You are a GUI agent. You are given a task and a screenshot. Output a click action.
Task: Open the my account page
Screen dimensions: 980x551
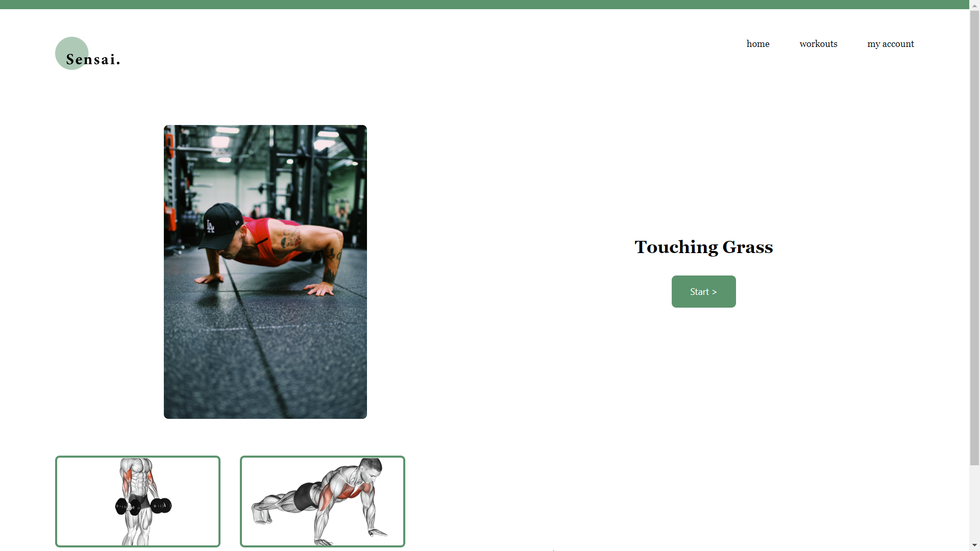point(891,44)
